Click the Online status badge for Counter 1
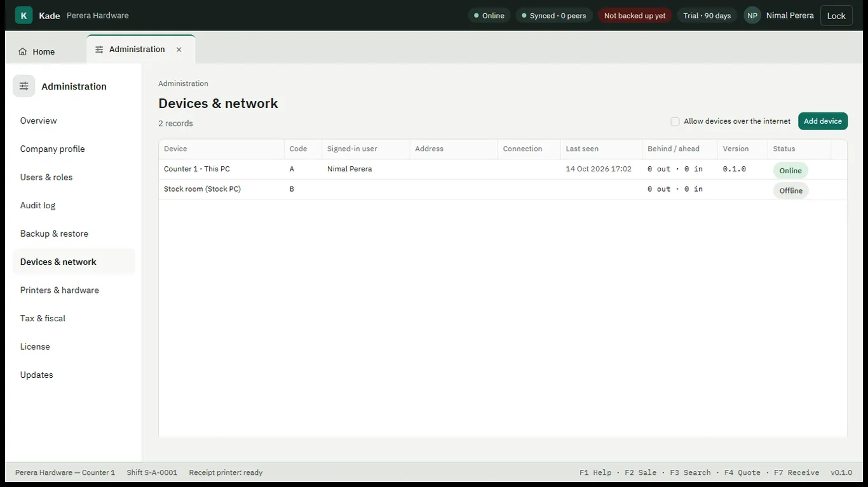868x487 pixels. [x=790, y=170]
